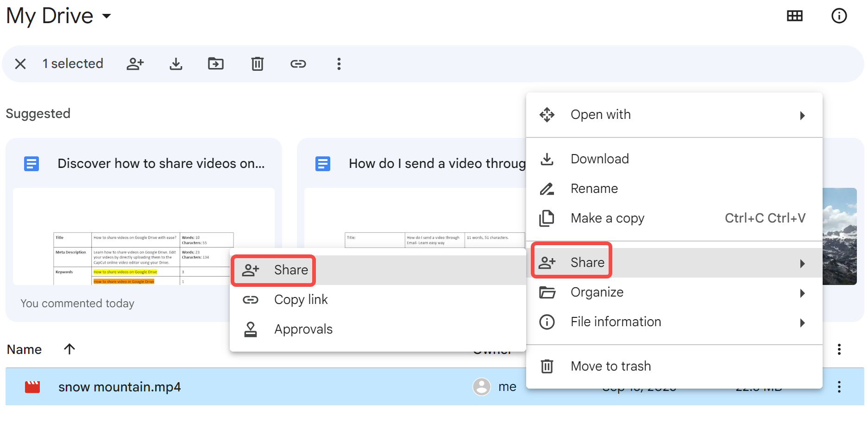This screenshot has width=868, height=421.
Task: Click the move-to-folder icon in toolbar
Action: pyautogui.click(x=216, y=64)
